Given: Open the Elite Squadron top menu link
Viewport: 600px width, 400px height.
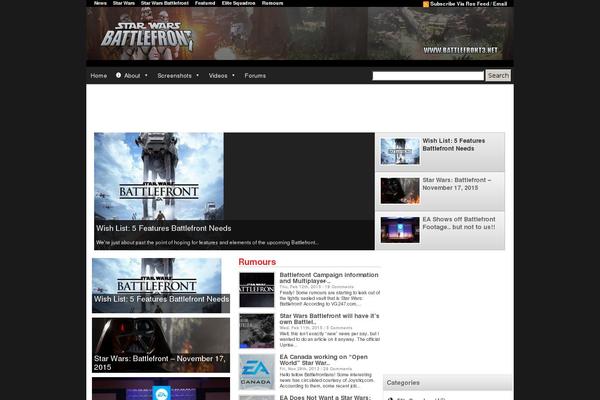Looking at the screenshot, I should (x=238, y=3).
